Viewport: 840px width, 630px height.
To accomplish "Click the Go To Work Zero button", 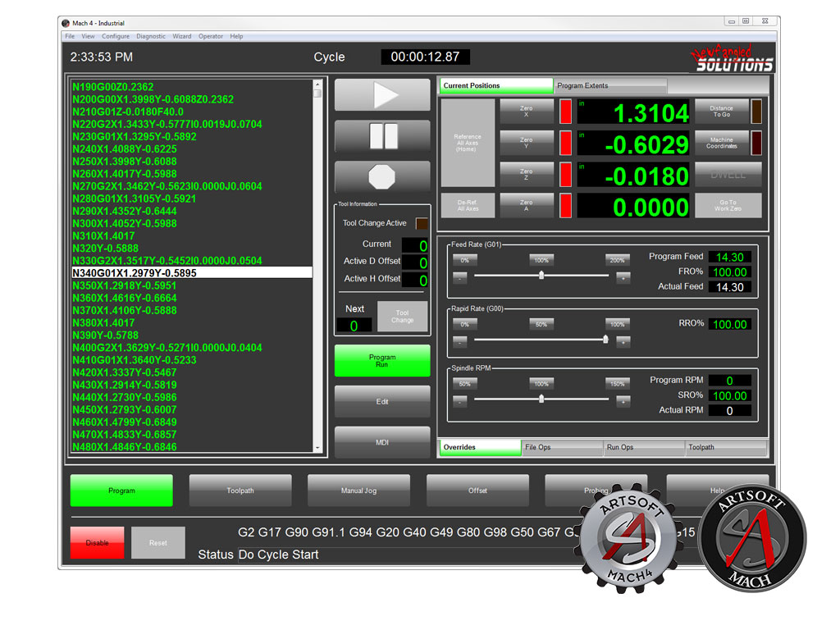I will (x=728, y=205).
